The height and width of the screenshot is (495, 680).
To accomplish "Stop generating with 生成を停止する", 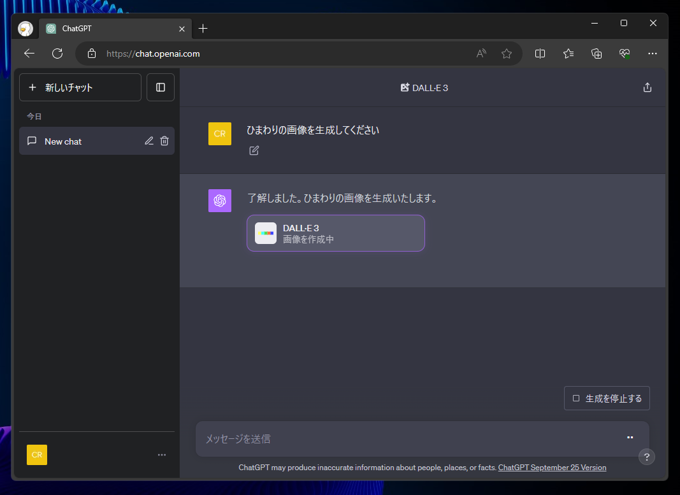I will tap(607, 398).
